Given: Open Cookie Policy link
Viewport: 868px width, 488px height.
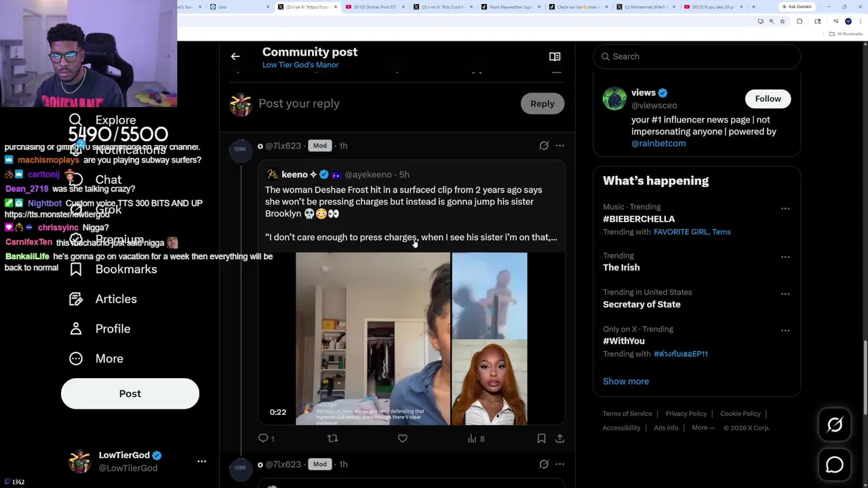Looking at the screenshot, I should [741, 414].
